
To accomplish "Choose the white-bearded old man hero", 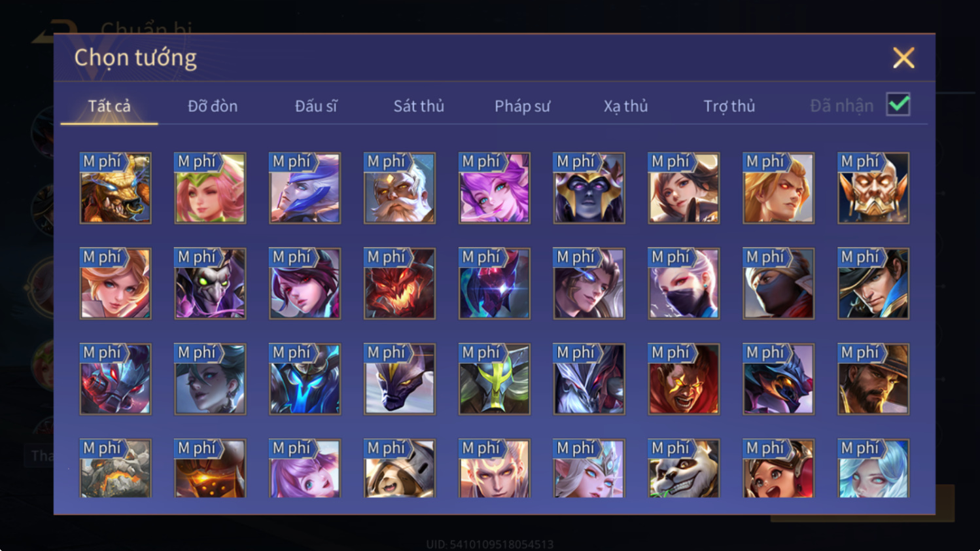I will (x=399, y=188).
